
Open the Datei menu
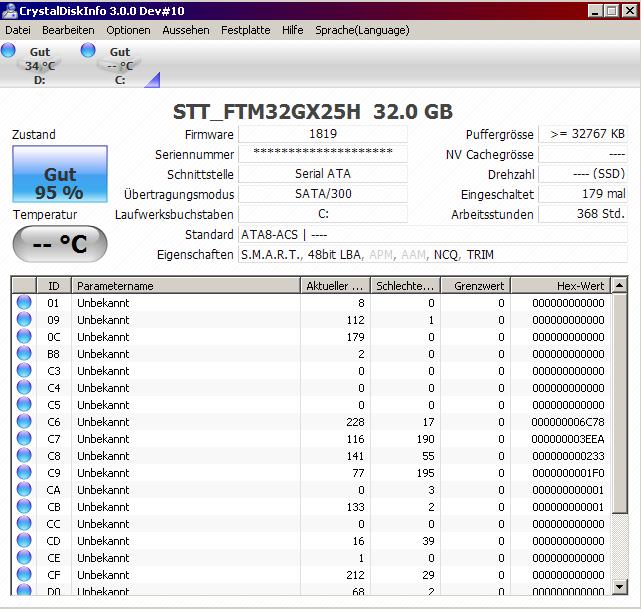click(18, 30)
